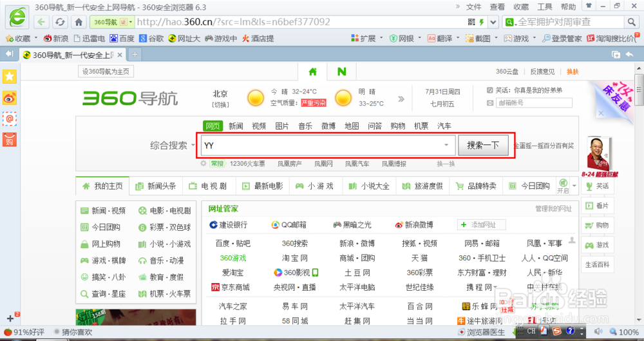Click the page vertical scrollbar thumb

[x=639, y=90]
